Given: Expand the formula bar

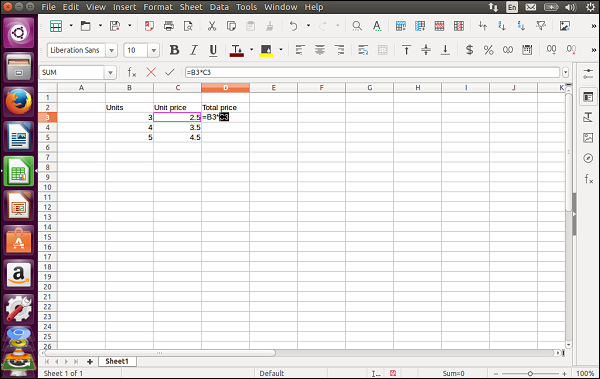Looking at the screenshot, I should [x=566, y=72].
